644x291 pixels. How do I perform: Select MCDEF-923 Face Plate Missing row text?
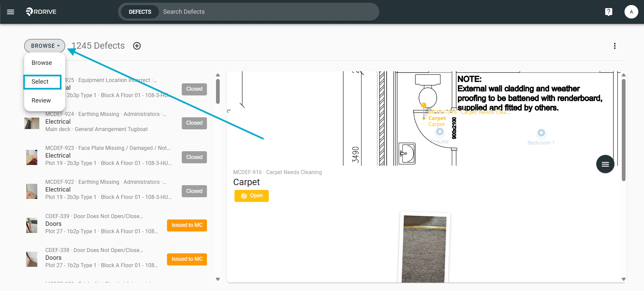pyautogui.click(x=108, y=148)
